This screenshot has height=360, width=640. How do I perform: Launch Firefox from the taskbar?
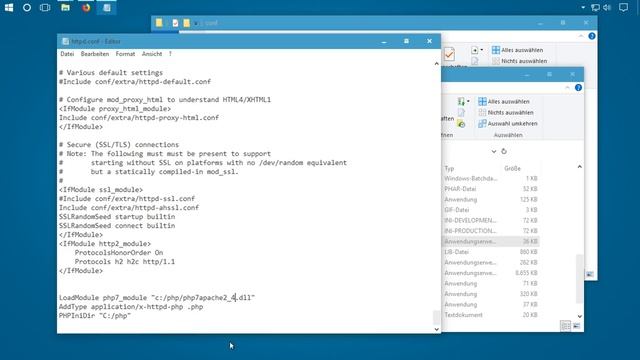point(86,7)
